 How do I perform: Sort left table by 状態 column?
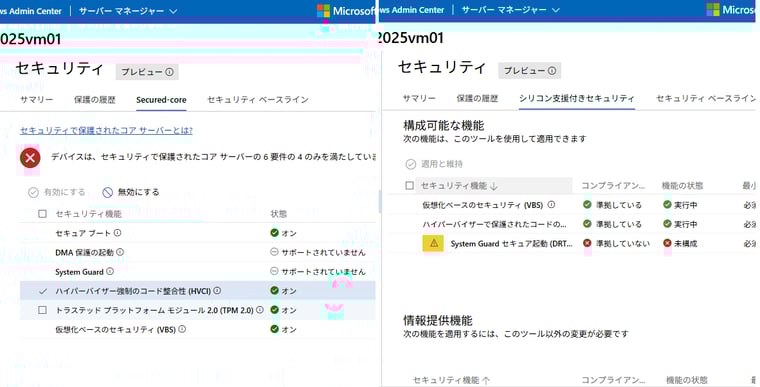279,214
